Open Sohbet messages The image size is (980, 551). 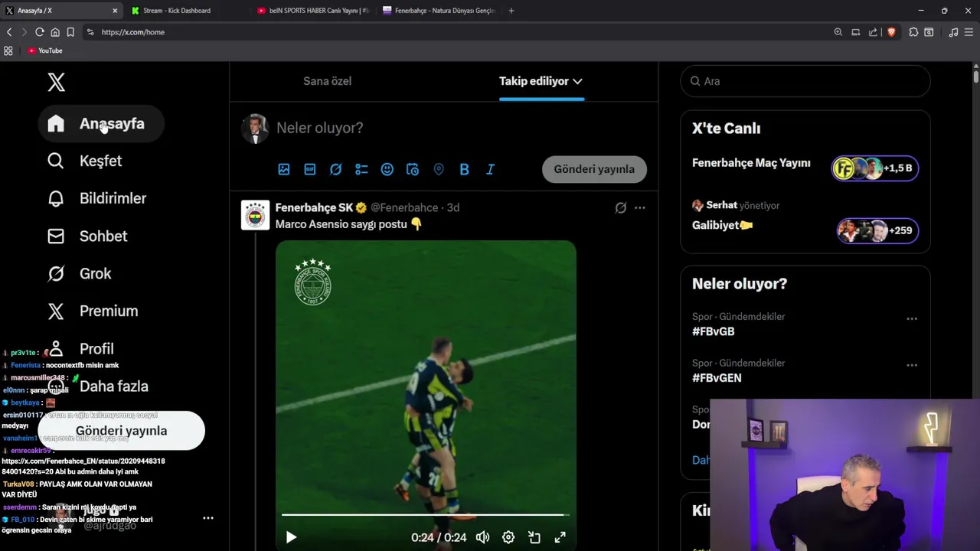pos(87,236)
